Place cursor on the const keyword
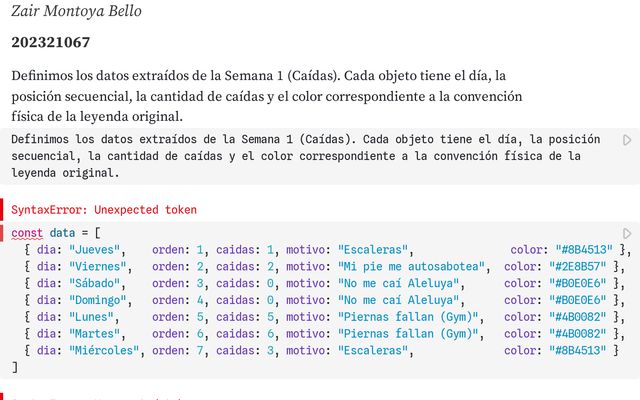Screen dimensions: 640x400 tap(27, 233)
